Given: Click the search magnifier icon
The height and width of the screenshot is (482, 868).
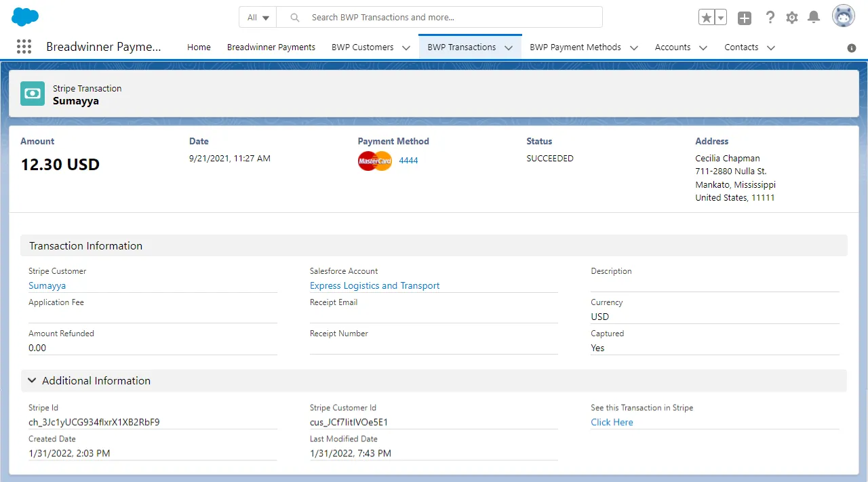Looking at the screenshot, I should (x=295, y=18).
